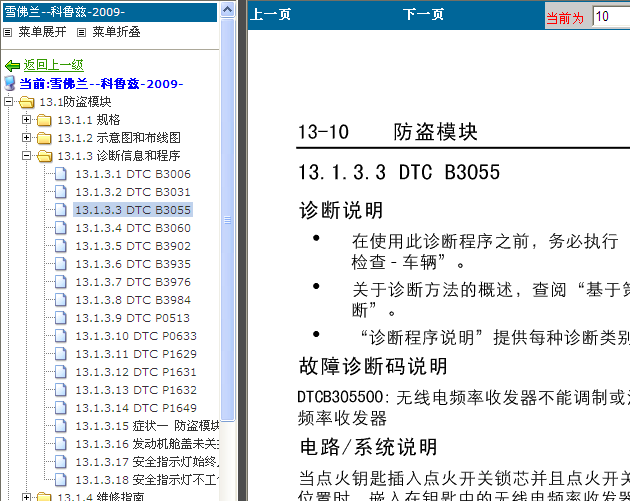Click document icon for 13.1.3.12 DTC P1631
630x501 pixels.
point(61,372)
